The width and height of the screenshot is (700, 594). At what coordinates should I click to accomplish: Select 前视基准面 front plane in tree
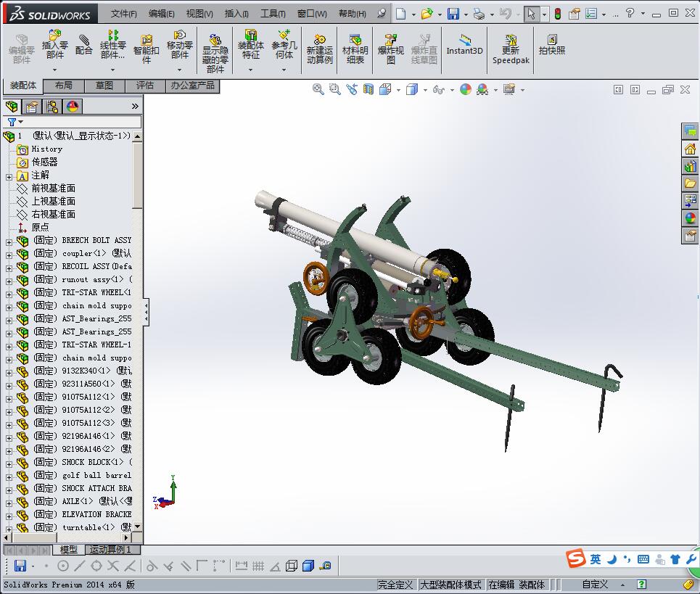(x=53, y=189)
